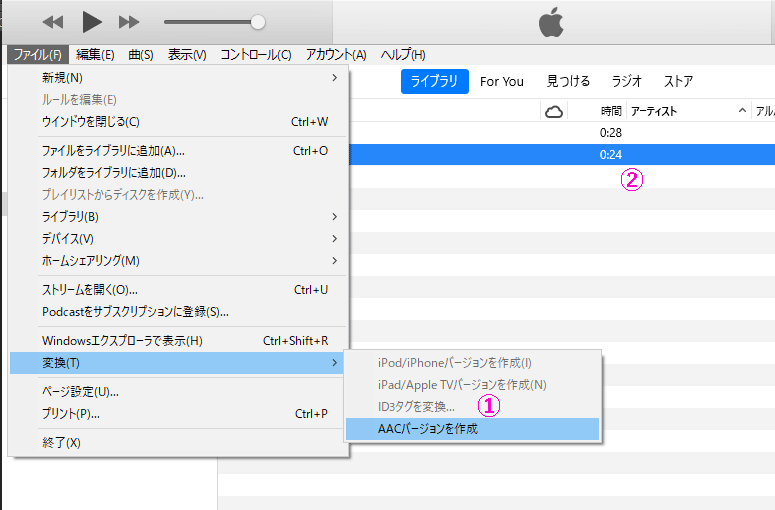Start playback with the play button
Image resolution: width=775 pixels, height=510 pixels.
[x=92, y=22]
